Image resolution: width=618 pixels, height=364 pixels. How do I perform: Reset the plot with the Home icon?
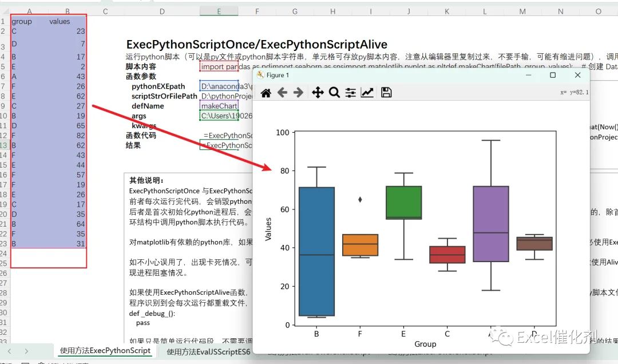pyautogui.click(x=266, y=93)
